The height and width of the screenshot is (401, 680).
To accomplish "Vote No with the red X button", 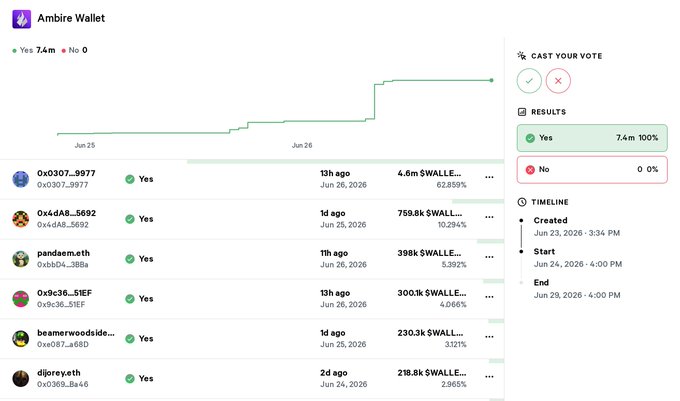I will [558, 81].
